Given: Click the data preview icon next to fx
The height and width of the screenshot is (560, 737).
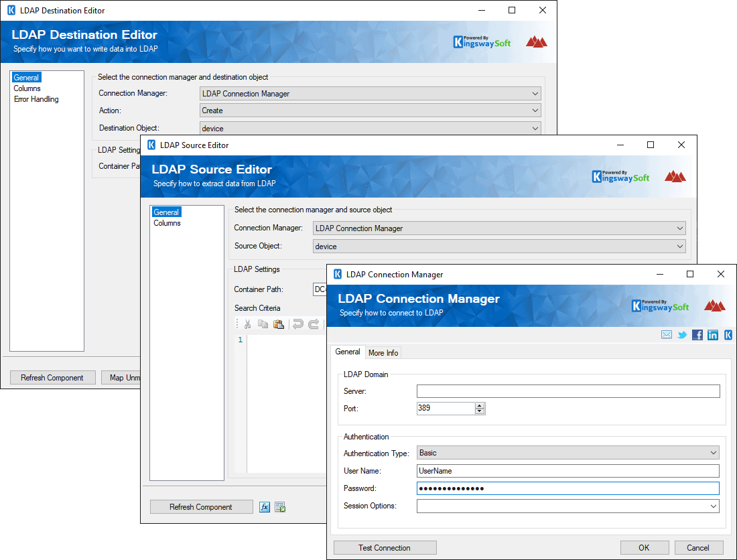Looking at the screenshot, I should click(x=280, y=507).
